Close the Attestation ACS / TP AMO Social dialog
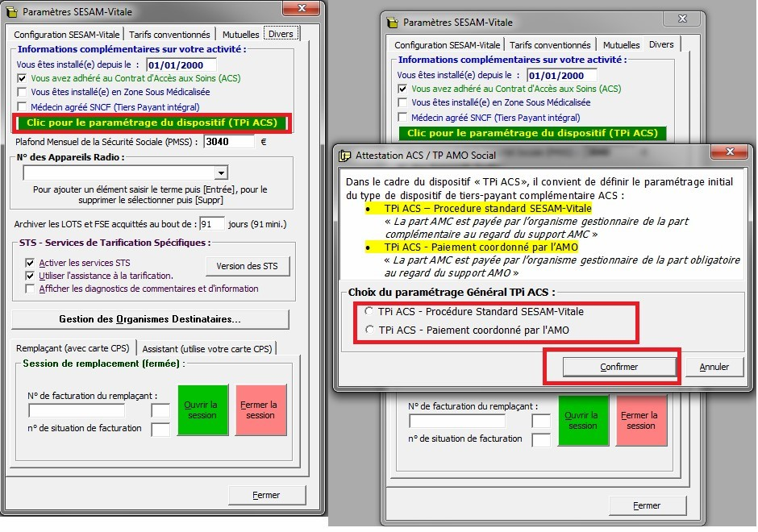The height and width of the screenshot is (532, 758). pyautogui.click(x=730, y=152)
